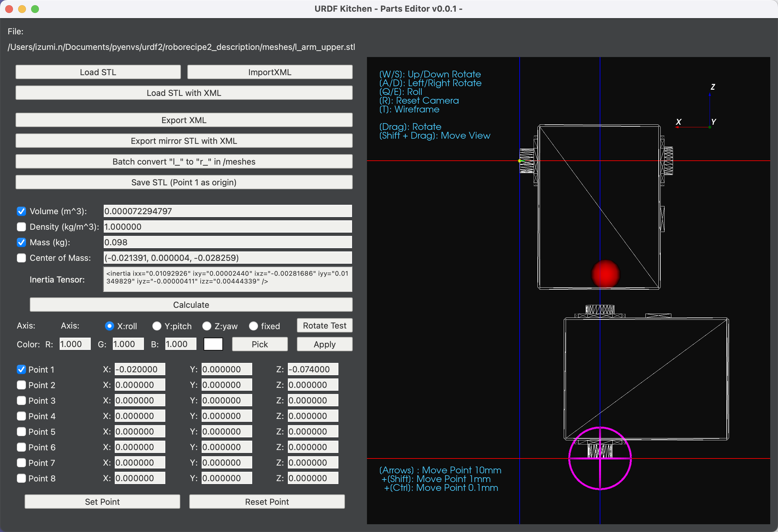This screenshot has height=532, width=778.
Task: Enable the Density checkbox
Action: click(21, 227)
